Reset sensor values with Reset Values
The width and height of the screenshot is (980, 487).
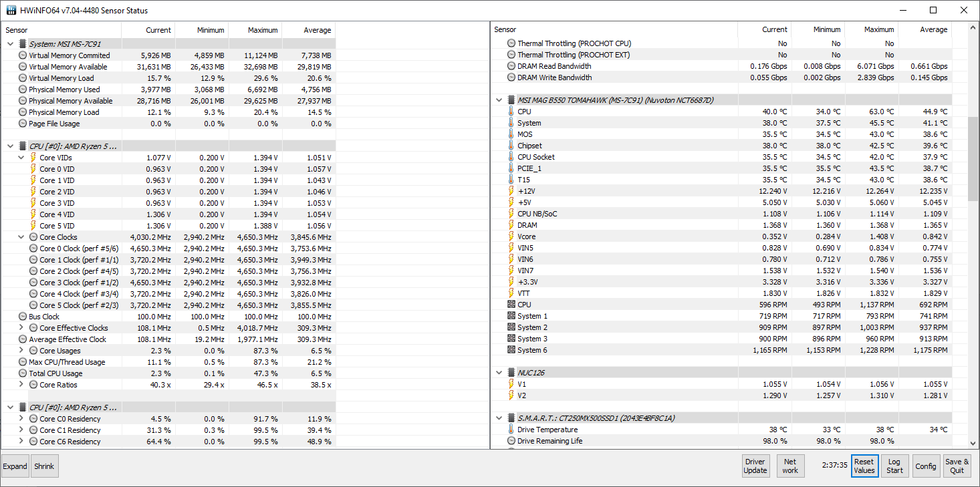click(x=864, y=466)
